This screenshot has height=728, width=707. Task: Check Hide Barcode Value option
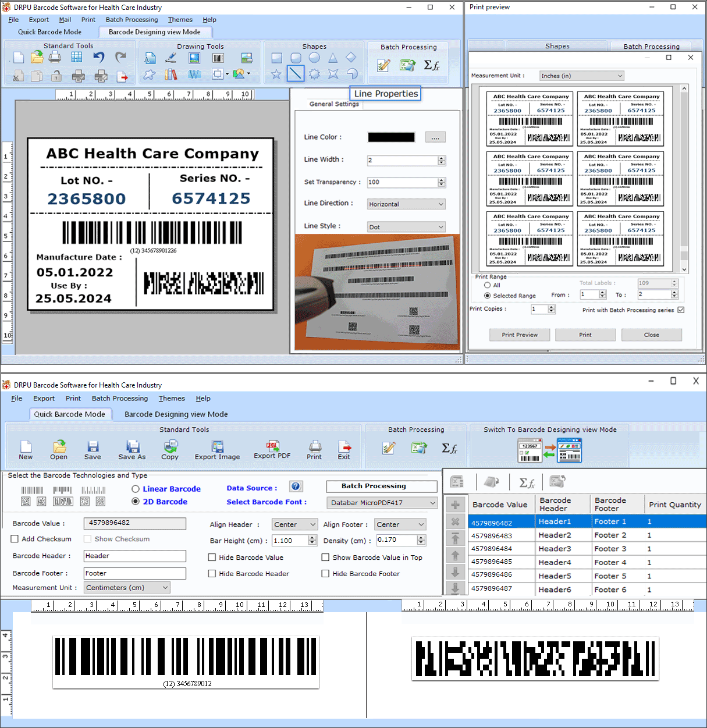tap(212, 557)
